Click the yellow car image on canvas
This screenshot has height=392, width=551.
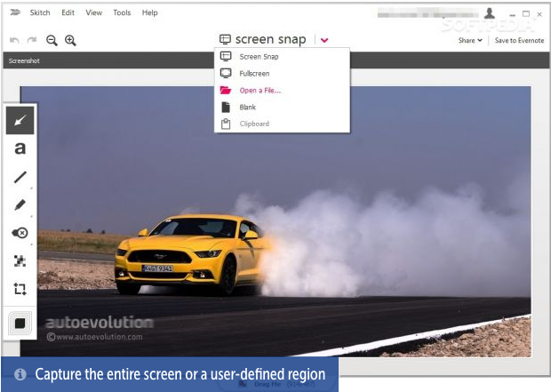(192, 253)
